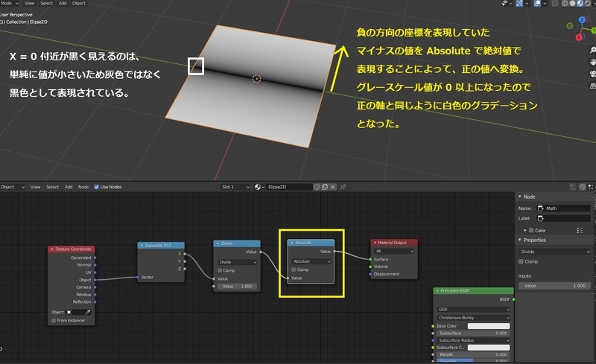
Task: Enable Clamp on the Absolute node
Action: point(294,269)
